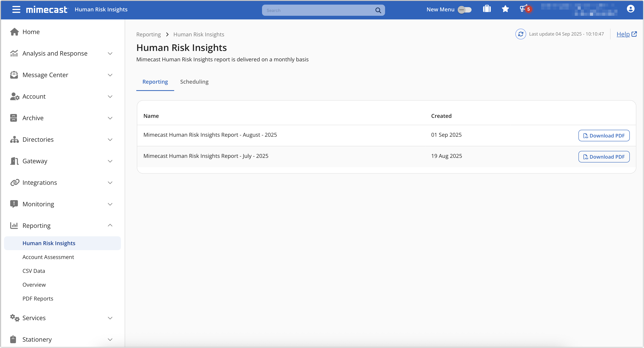The image size is (644, 348).
Task: Collapse the Reporting menu chevron
Action: click(110, 225)
